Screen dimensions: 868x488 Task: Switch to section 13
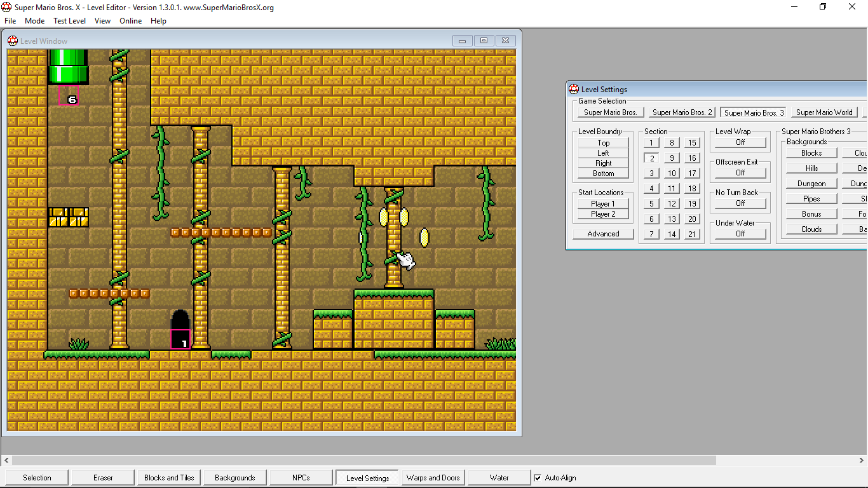pos(672,219)
